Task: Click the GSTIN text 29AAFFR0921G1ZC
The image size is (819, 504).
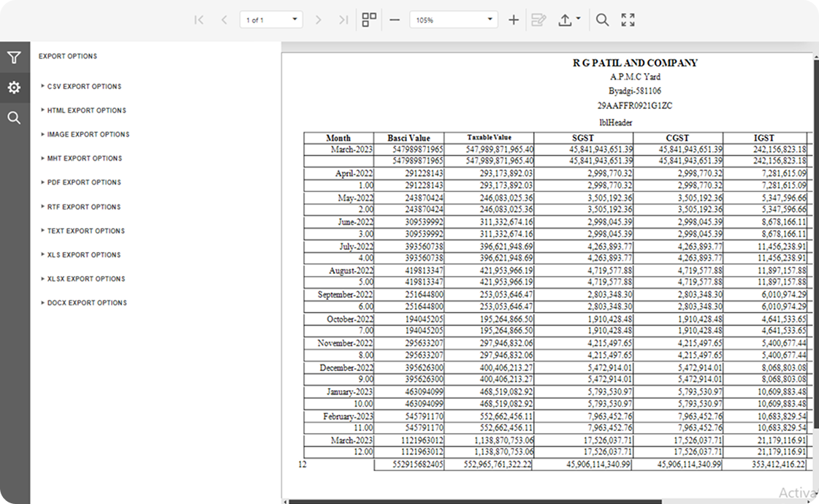Action: pos(635,105)
